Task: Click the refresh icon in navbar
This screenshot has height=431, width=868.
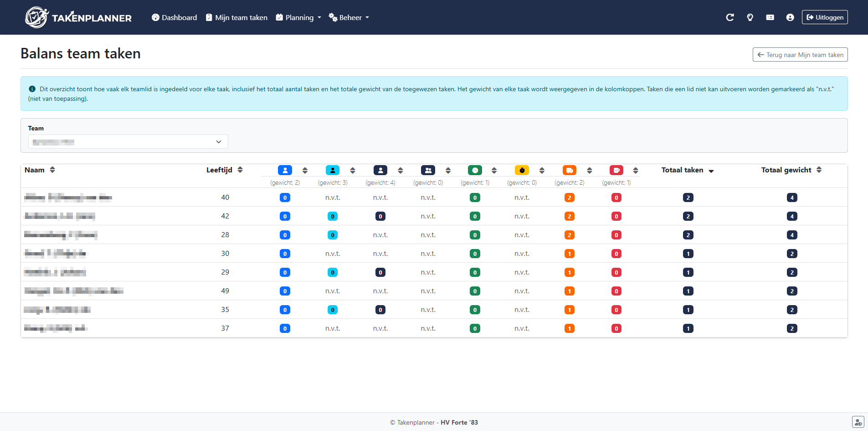Action: (729, 17)
